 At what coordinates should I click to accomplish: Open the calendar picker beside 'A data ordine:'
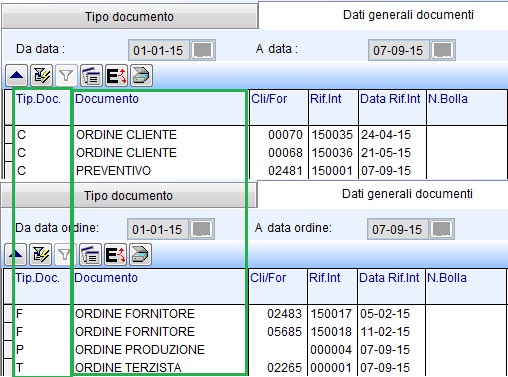click(442, 229)
